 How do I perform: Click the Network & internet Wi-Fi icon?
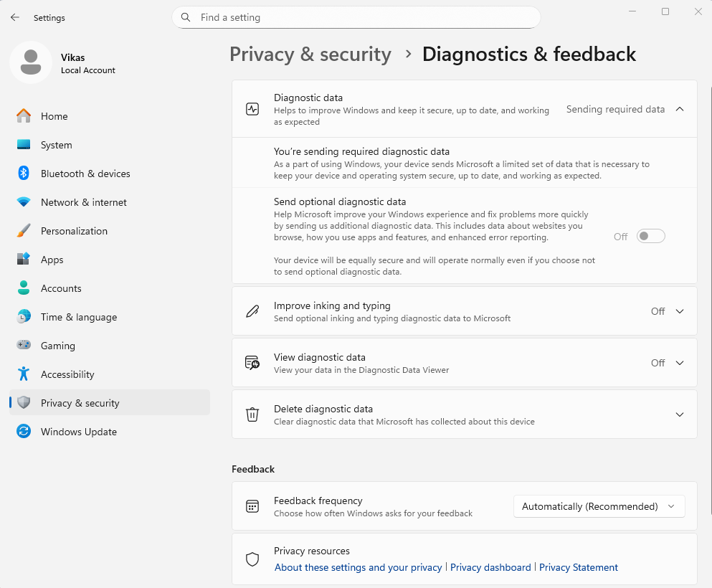[24, 202]
